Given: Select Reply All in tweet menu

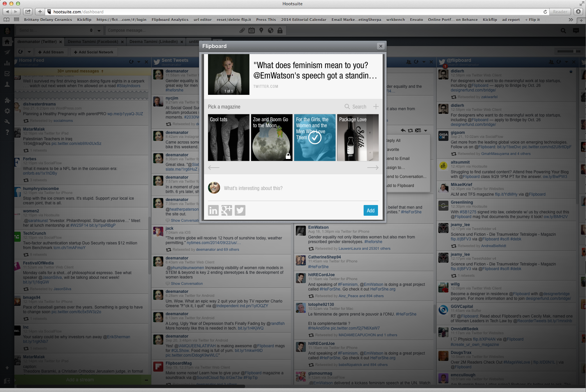Looking at the screenshot, I should point(393,141).
